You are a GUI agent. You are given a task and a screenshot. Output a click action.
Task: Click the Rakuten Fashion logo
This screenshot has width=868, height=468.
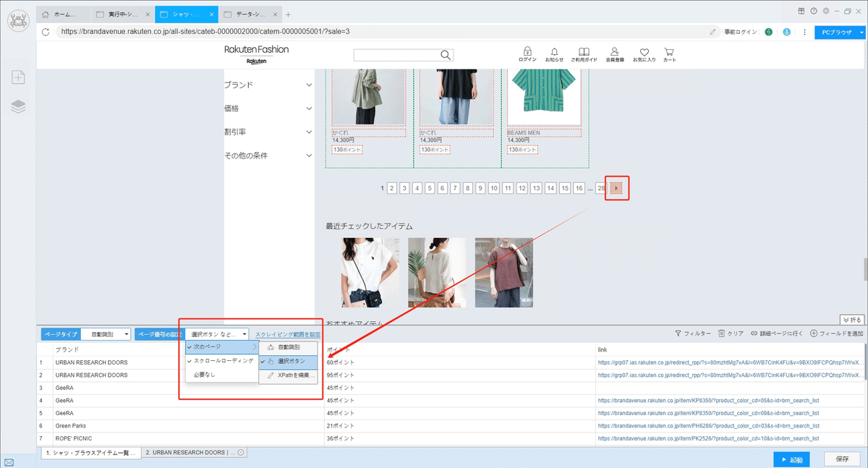click(x=256, y=54)
